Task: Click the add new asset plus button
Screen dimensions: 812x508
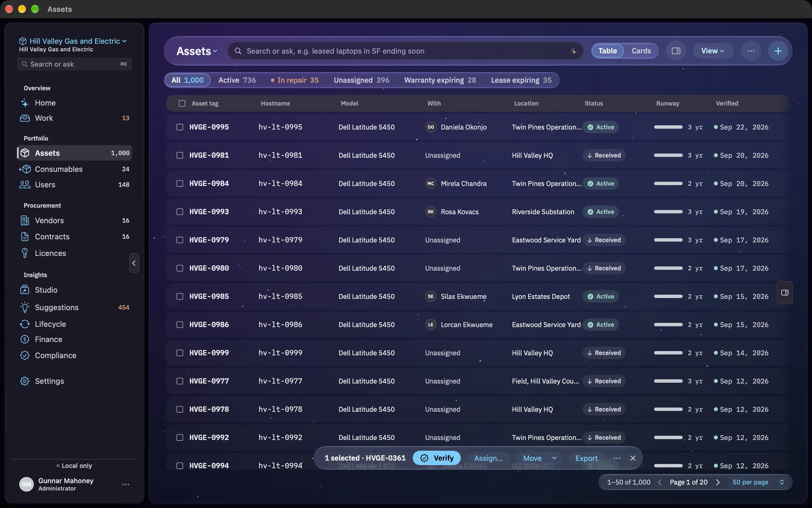Action: (x=778, y=51)
